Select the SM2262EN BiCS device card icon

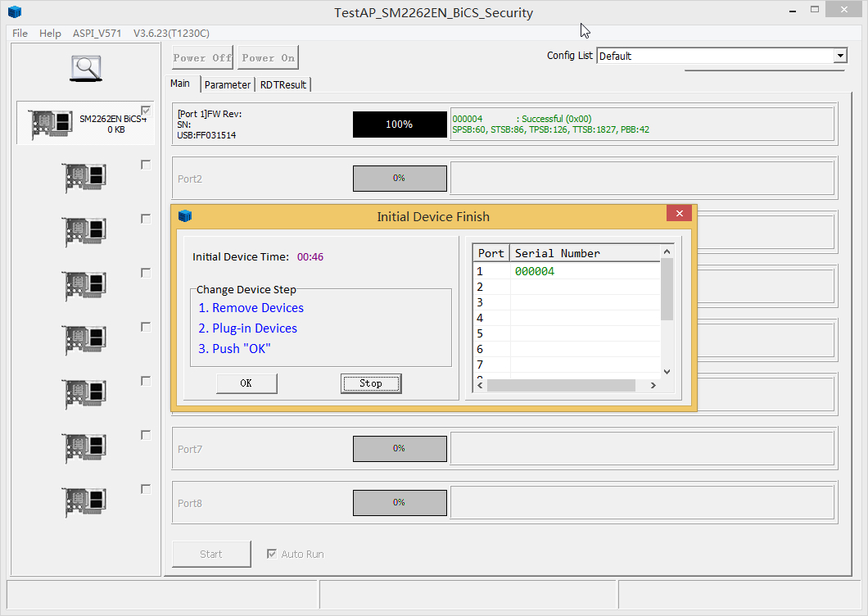pyautogui.click(x=51, y=124)
